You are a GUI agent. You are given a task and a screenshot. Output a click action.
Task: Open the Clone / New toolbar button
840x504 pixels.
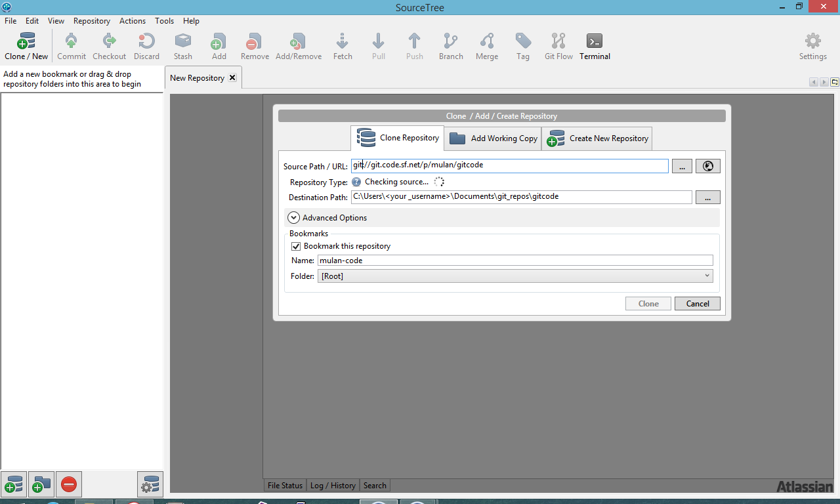[26, 47]
